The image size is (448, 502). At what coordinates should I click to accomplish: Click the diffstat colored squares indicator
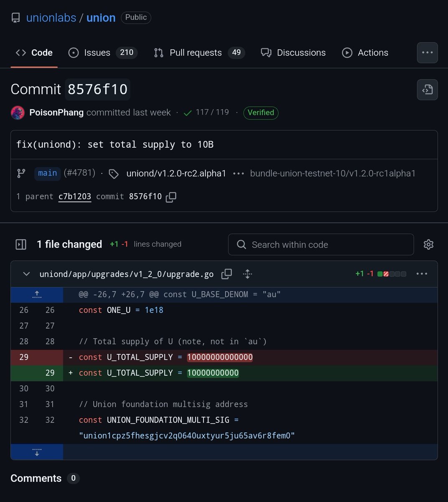coord(392,274)
